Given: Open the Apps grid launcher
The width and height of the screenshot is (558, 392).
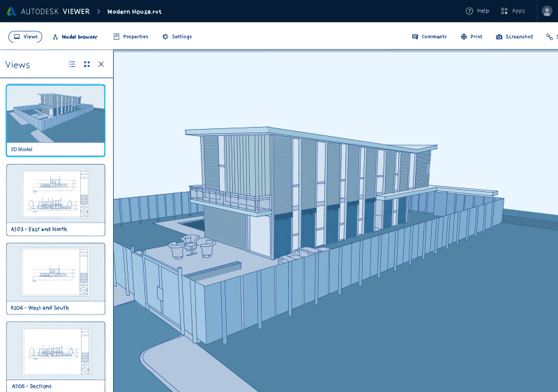Looking at the screenshot, I should pyautogui.click(x=513, y=11).
